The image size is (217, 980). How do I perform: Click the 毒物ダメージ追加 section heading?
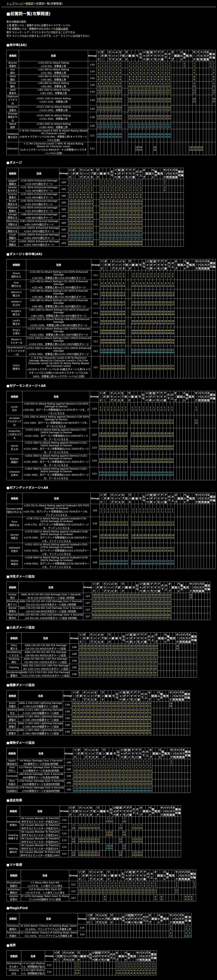pos(21,743)
